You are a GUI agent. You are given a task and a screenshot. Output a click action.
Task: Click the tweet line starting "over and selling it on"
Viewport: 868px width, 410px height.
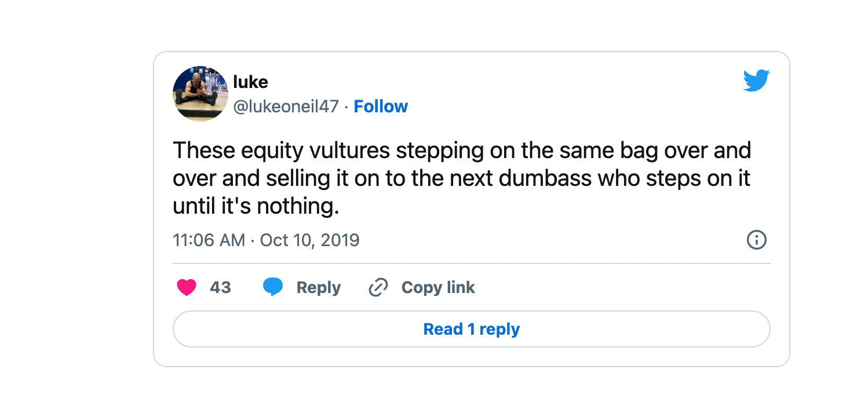[461, 178]
